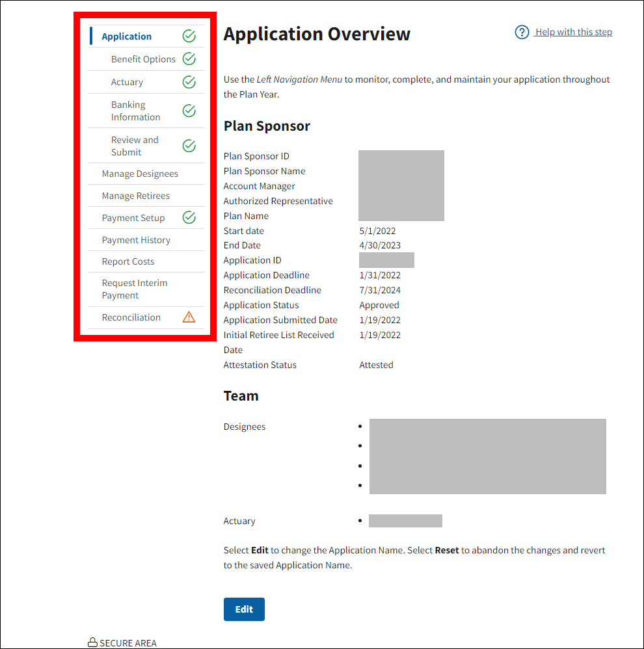Click the green checkmark beside Application
The image size is (644, 649).
click(x=189, y=36)
